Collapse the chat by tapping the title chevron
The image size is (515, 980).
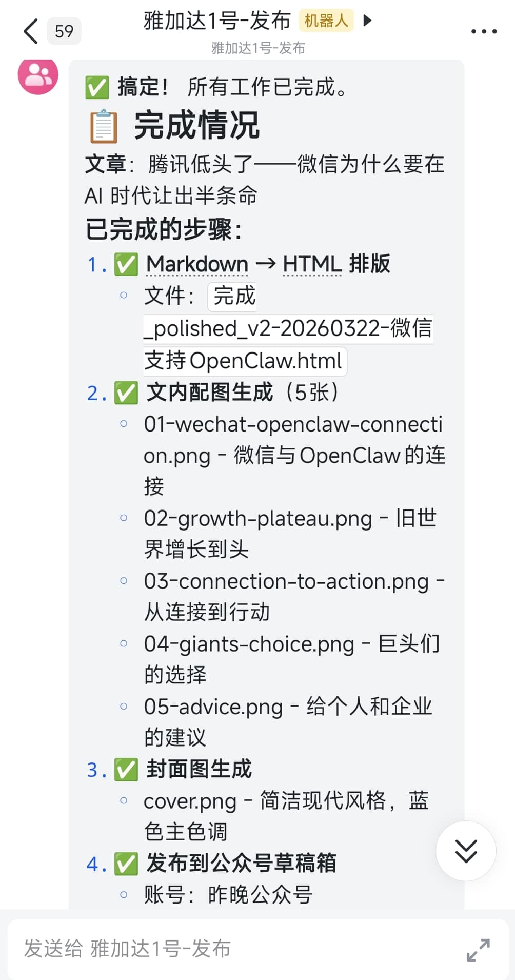pos(366,21)
